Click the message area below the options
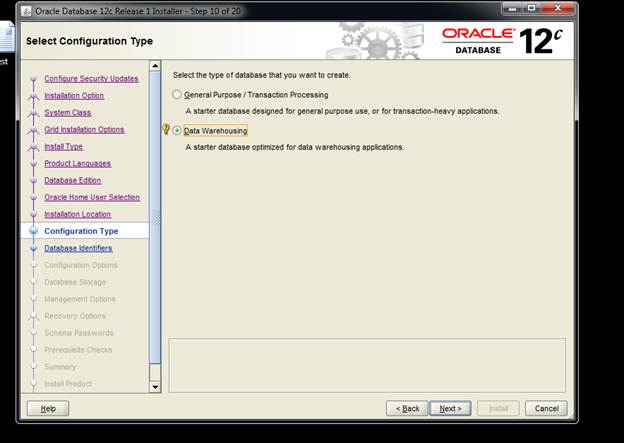The height and width of the screenshot is (443, 624). [367, 365]
